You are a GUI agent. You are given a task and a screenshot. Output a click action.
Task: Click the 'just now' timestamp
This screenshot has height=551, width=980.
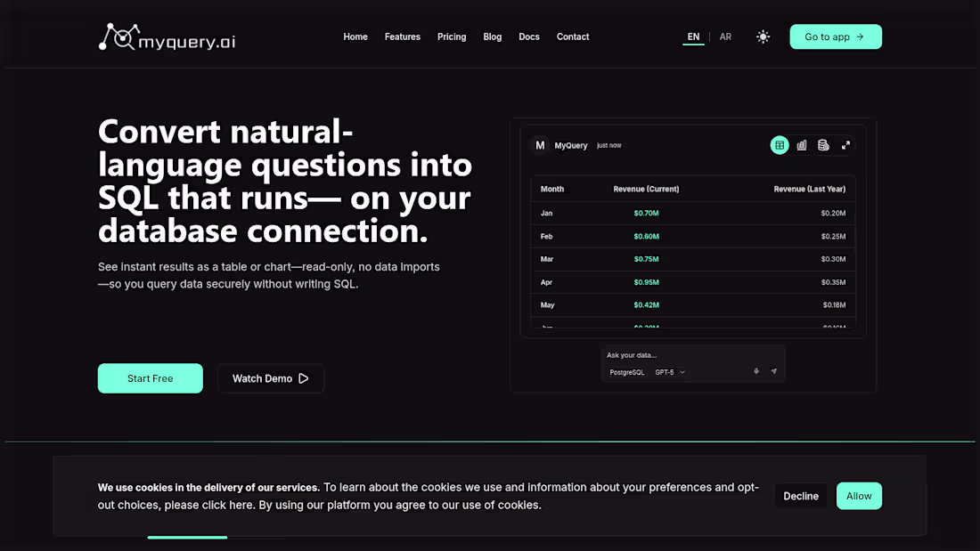point(608,146)
